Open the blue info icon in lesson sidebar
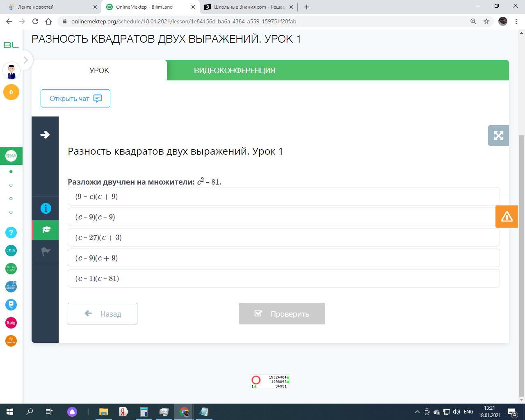Viewport: 525px width, 420px height. 46,208
